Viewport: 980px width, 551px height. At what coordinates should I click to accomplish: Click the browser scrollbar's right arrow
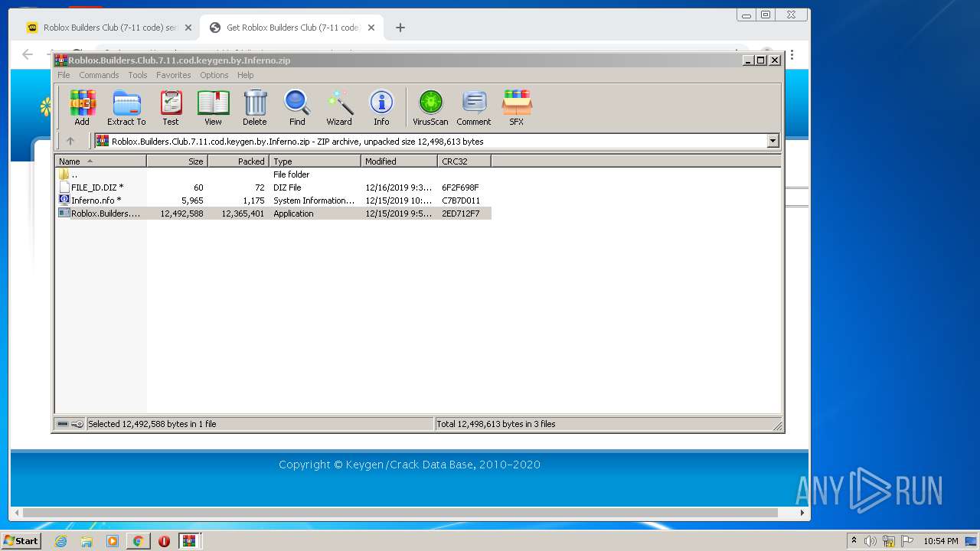coord(802,513)
